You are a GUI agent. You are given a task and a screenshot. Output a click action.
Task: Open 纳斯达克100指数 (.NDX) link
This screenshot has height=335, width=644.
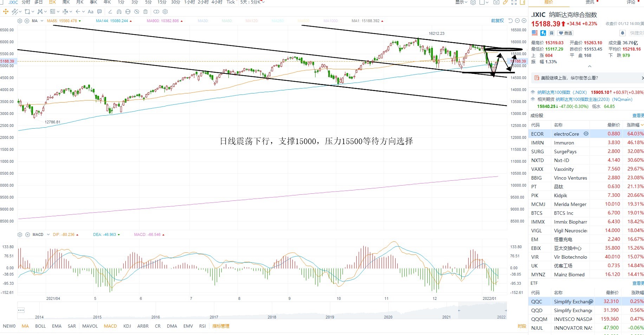point(562,92)
